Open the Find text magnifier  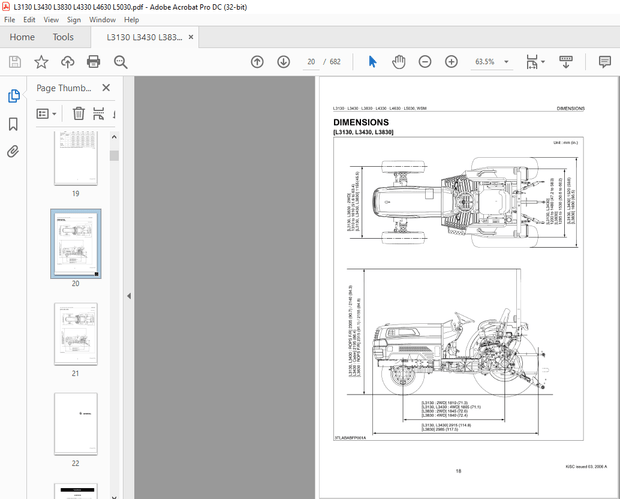[120, 62]
